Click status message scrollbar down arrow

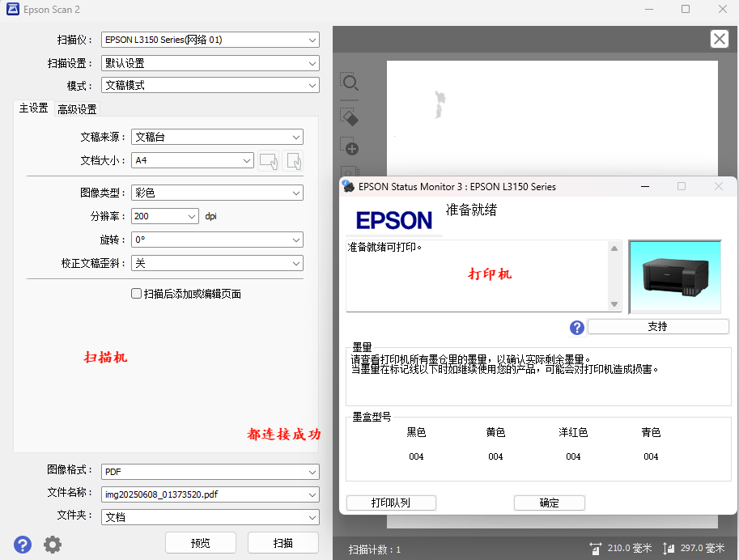tap(614, 304)
